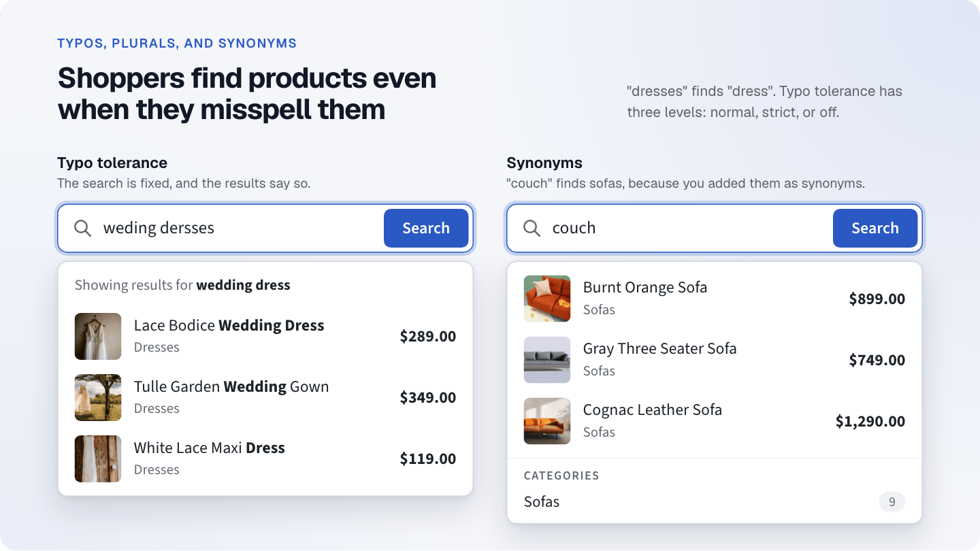Click the $119.00 price
The image size is (980, 551).
tap(428, 458)
